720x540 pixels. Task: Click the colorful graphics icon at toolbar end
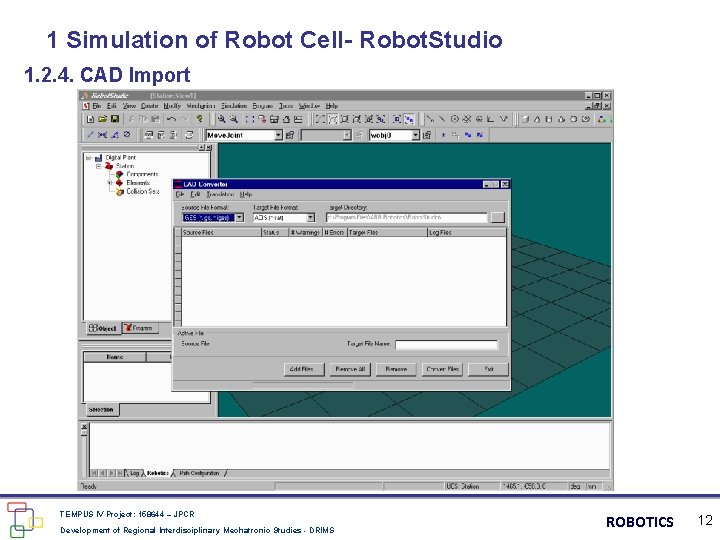(602, 119)
